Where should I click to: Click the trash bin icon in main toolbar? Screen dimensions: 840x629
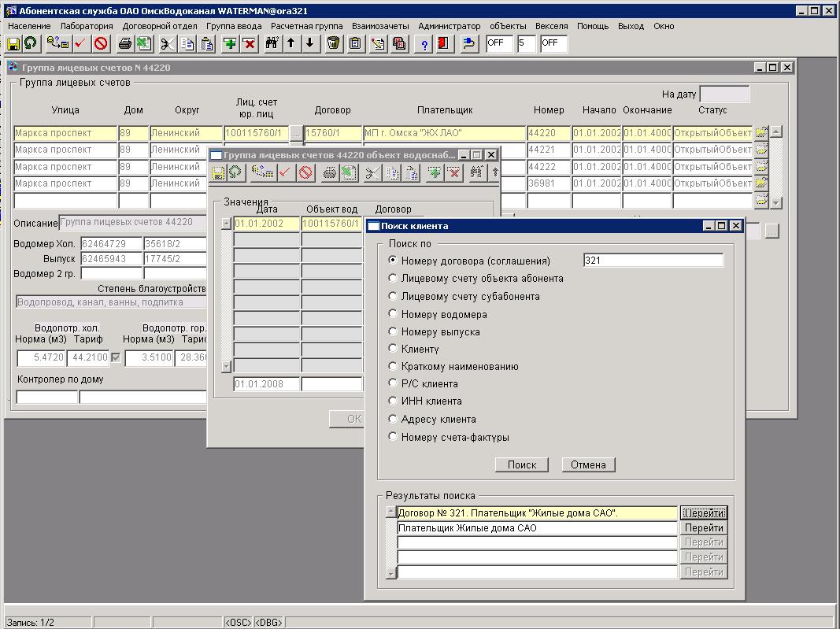click(x=334, y=43)
